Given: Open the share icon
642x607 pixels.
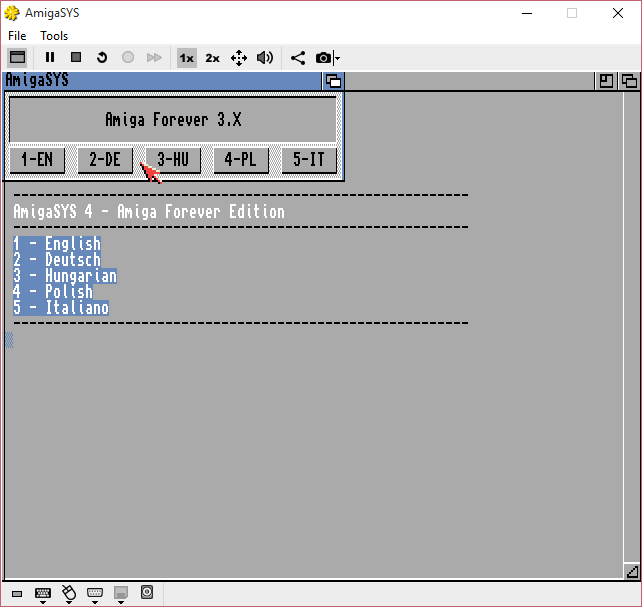Looking at the screenshot, I should pyautogui.click(x=298, y=58).
